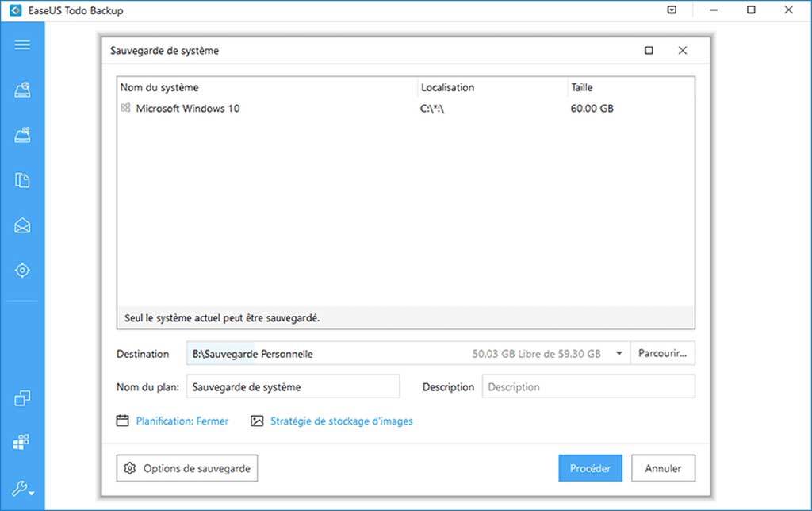Open the hamburger menu in sidebar
Image resolution: width=812 pixels, height=511 pixels.
point(22,44)
